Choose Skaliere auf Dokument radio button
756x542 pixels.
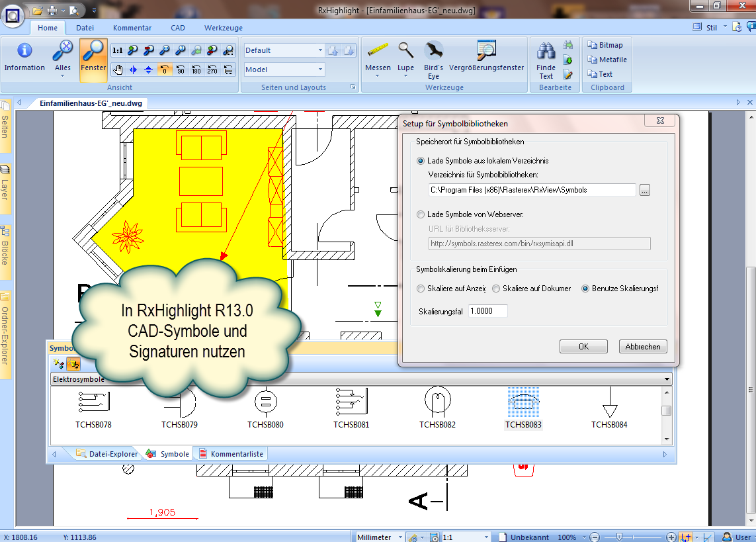496,289
